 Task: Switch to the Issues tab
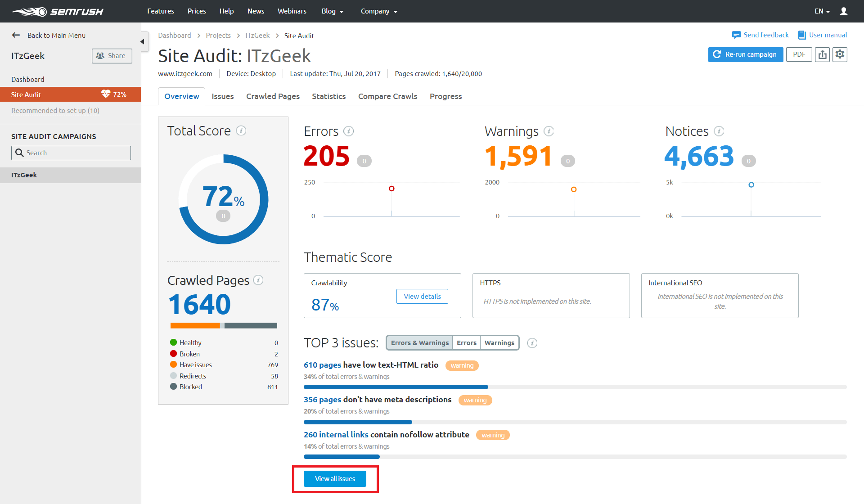[x=223, y=96]
